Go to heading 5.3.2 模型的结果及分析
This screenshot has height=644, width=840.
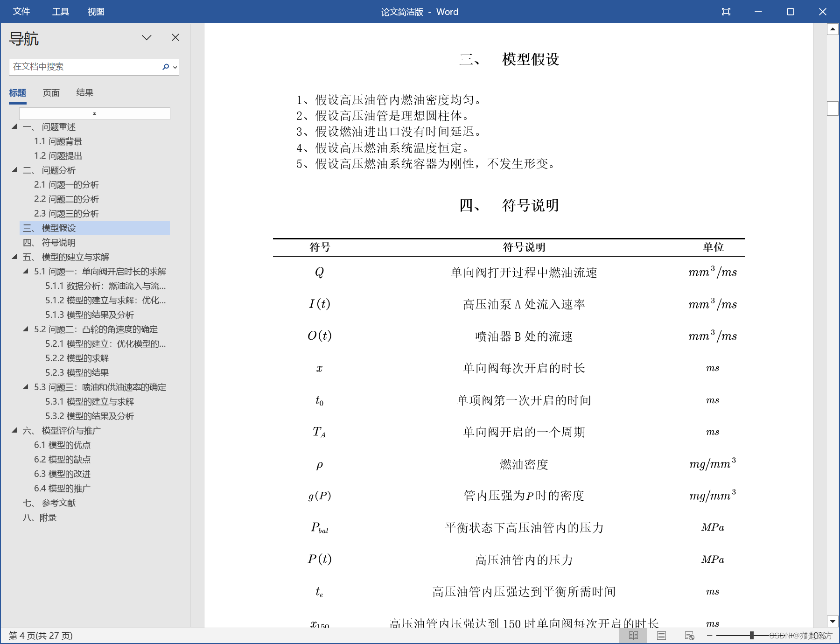pyautogui.click(x=90, y=416)
